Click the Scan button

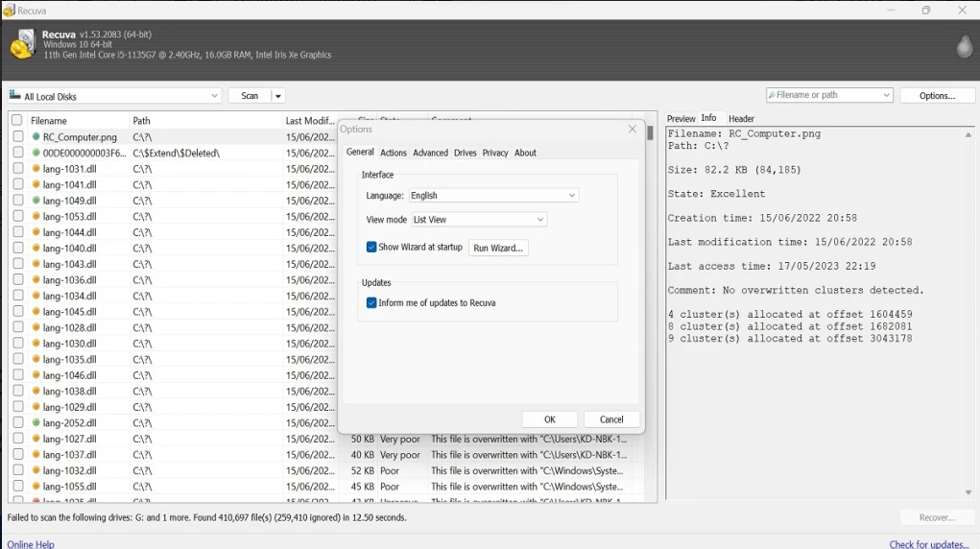click(250, 96)
